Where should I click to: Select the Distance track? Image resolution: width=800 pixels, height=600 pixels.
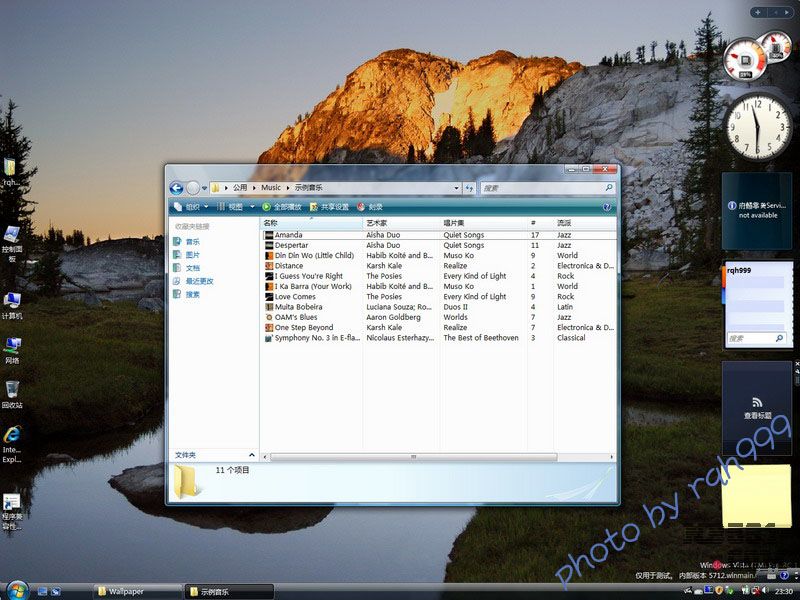coord(289,266)
